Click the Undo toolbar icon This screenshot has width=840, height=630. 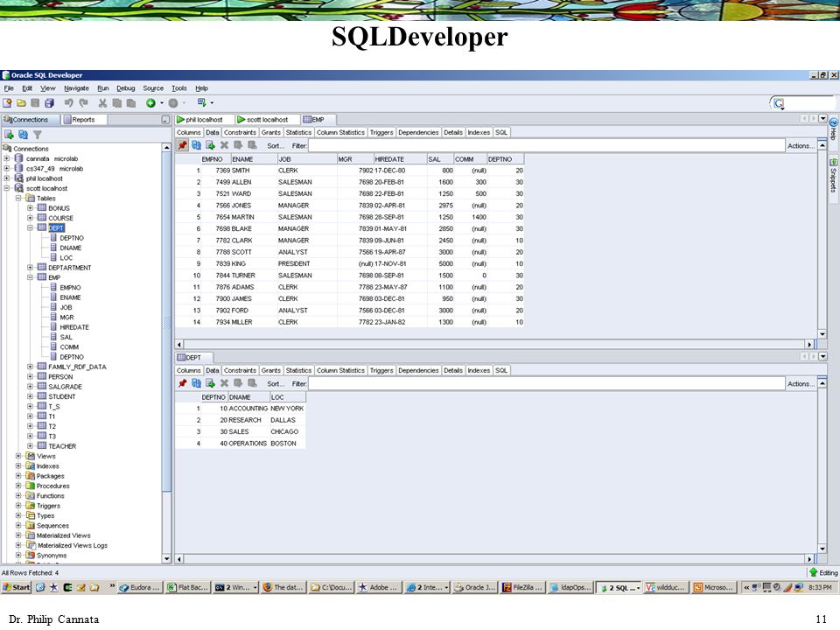68,103
